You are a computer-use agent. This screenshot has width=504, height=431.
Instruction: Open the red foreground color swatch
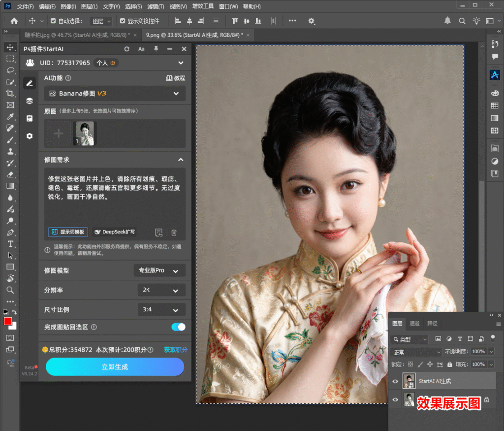tap(8, 321)
